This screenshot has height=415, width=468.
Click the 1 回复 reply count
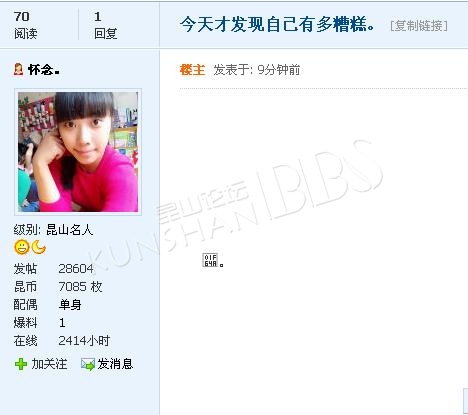105,25
